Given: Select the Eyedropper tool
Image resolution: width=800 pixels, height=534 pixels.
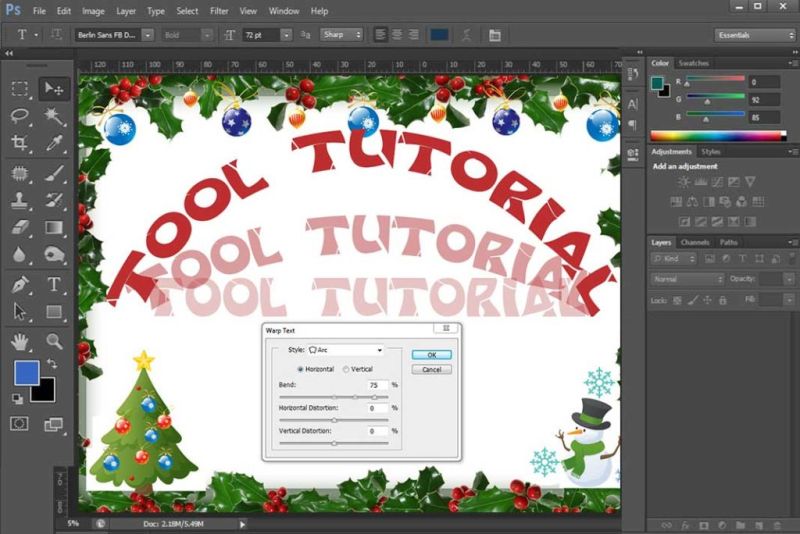Looking at the screenshot, I should [x=54, y=142].
